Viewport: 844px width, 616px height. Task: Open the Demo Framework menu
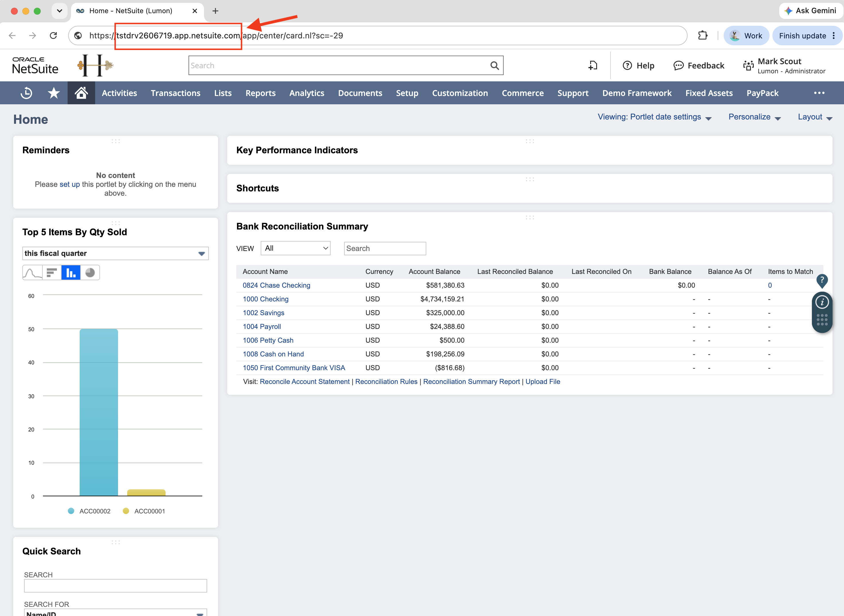pyautogui.click(x=637, y=93)
